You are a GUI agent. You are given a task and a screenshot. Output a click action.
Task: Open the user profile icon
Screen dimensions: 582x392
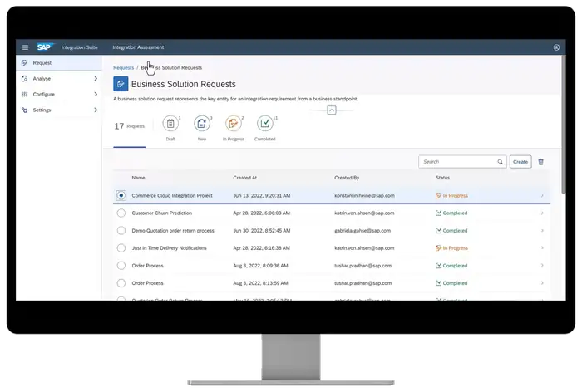pos(556,47)
